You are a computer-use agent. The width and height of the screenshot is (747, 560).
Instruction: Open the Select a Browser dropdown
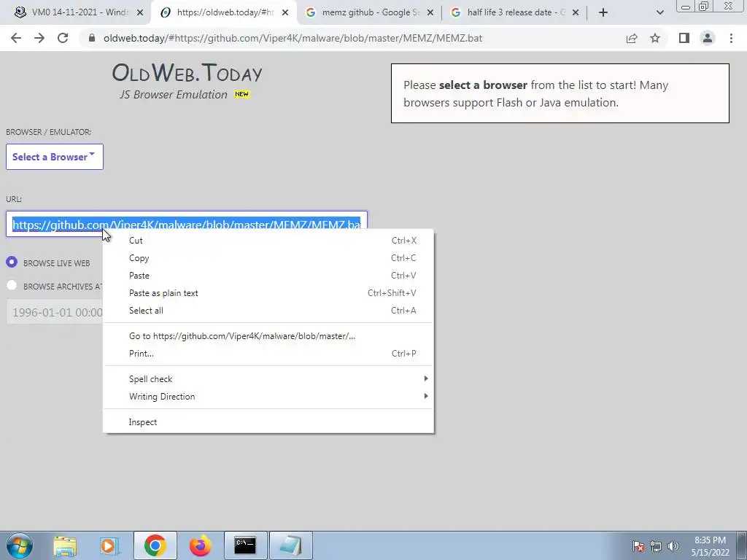54,157
